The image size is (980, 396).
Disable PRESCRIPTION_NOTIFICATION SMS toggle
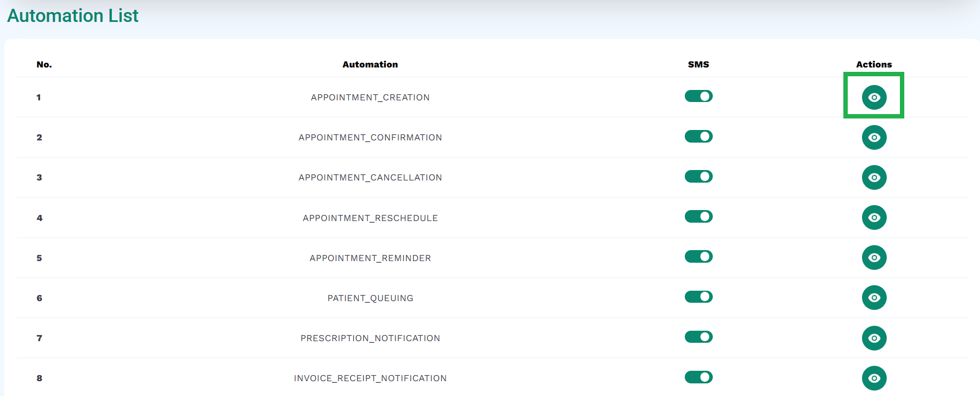point(699,337)
